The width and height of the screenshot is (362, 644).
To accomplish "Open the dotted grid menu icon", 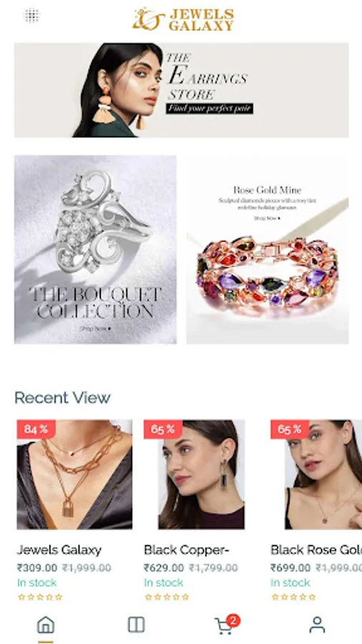I will click(31, 16).
